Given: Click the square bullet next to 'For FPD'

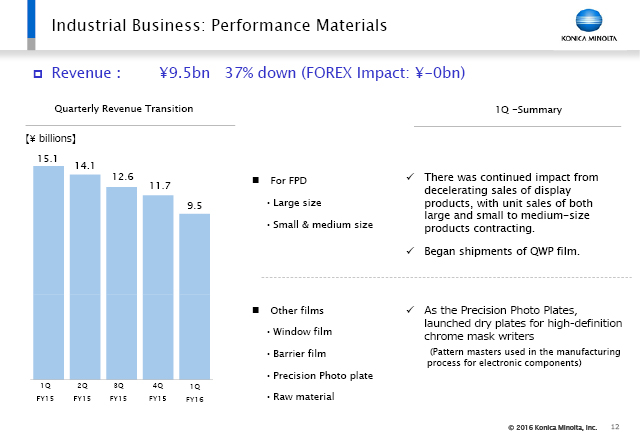Looking at the screenshot, I should (256, 180).
